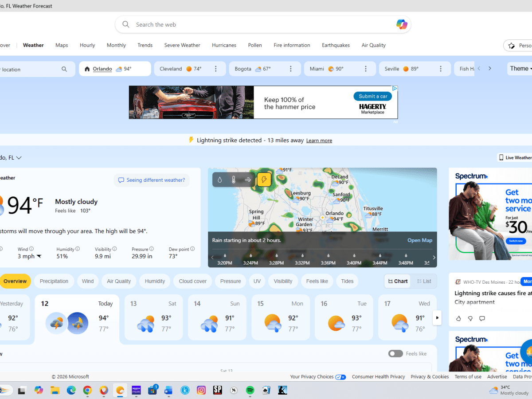Viewport: 532px width, 399px height.
Task: Switch to Chart view
Action: click(398, 281)
